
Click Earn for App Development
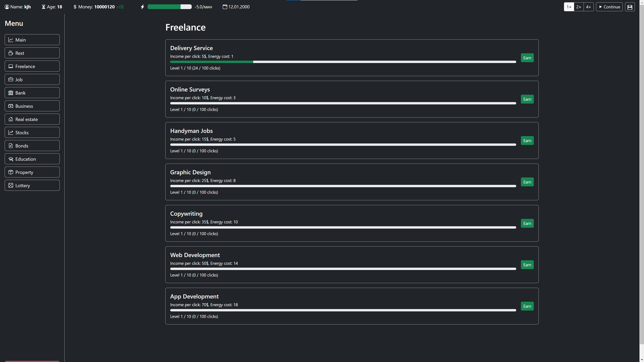(527, 306)
